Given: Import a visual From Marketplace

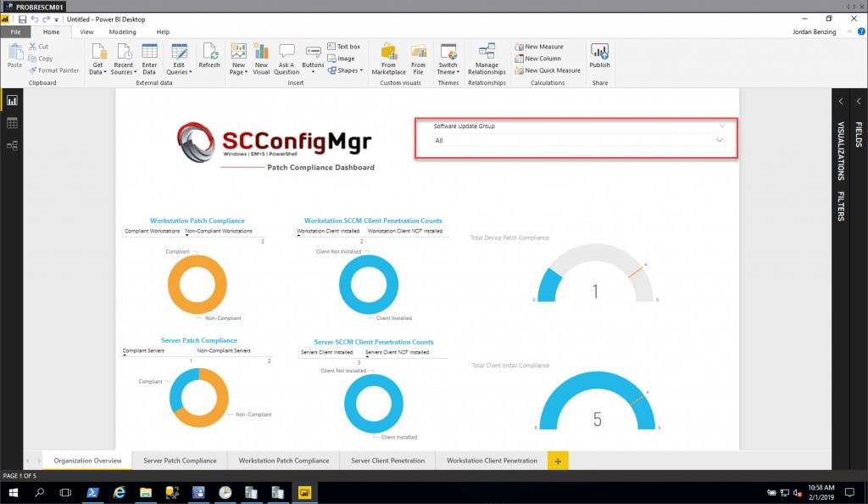Looking at the screenshot, I should pos(388,59).
